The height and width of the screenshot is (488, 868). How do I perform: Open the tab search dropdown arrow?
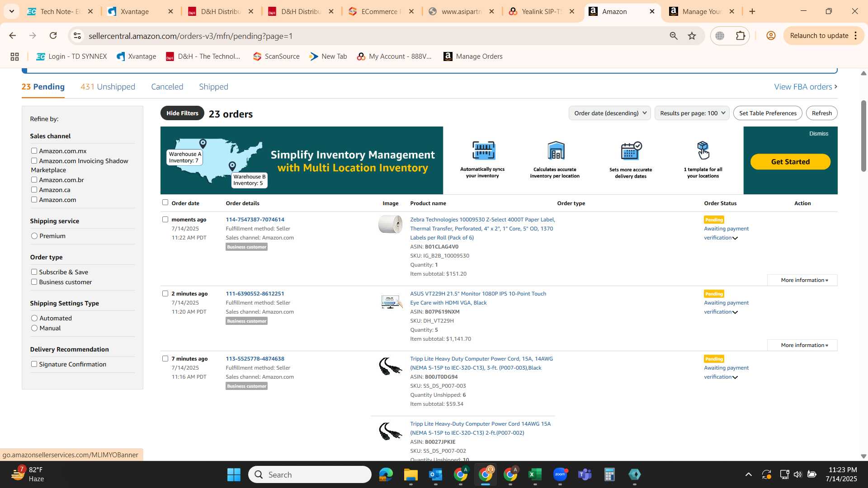[x=11, y=11]
